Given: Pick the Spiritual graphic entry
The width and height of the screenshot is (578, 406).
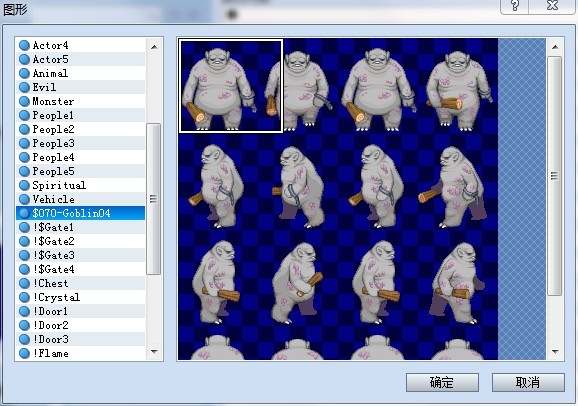Looking at the screenshot, I should tap(80, 185).
